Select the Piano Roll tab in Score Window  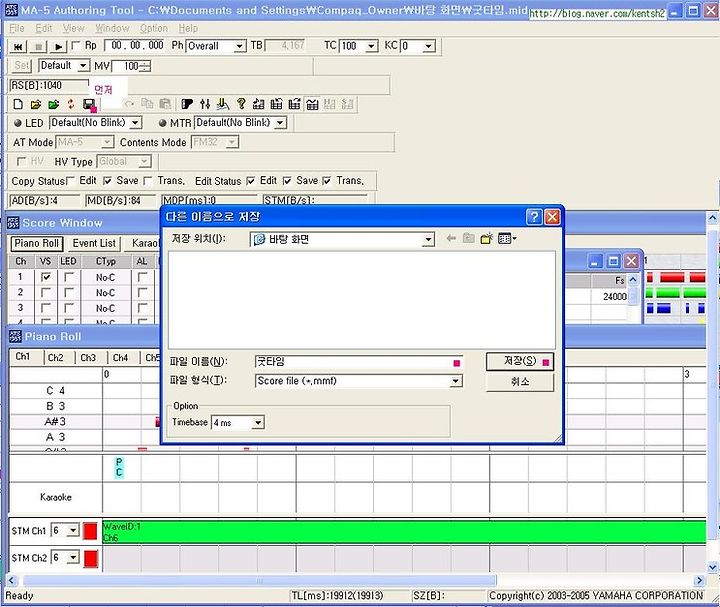point(37,243)
